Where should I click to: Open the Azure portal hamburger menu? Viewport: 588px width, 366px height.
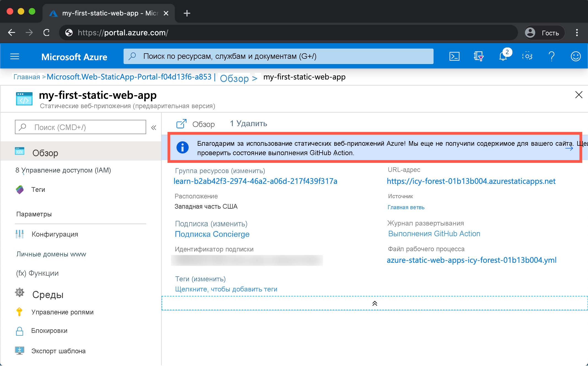tap(15, 57)
